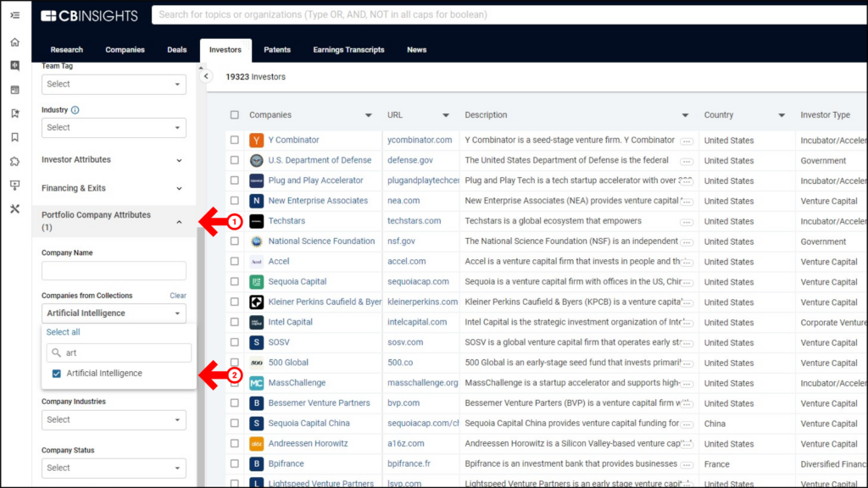Check the Accel row checkbox

(x=235, y=261)
